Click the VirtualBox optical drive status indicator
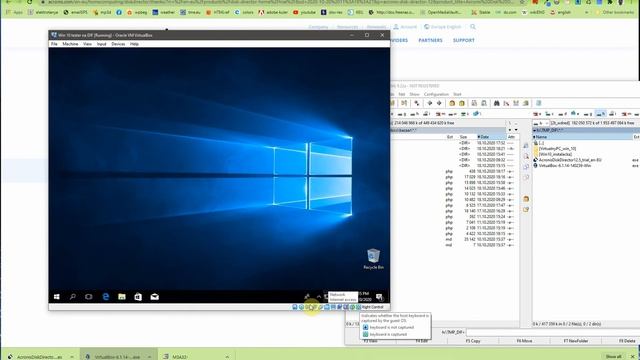 (301, 307)
